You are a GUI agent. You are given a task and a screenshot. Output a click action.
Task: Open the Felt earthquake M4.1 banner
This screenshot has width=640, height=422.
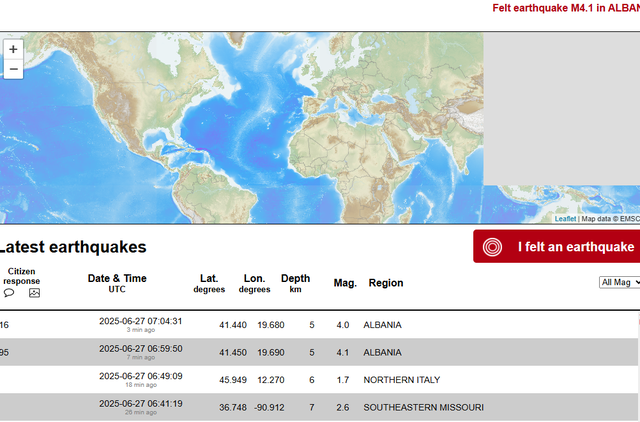(566, 8)
